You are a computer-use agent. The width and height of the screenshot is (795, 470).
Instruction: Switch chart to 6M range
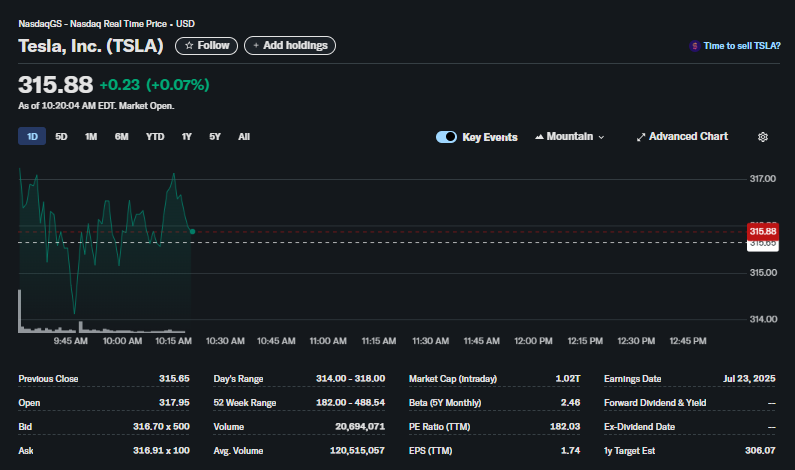click(x=121, y=136)
